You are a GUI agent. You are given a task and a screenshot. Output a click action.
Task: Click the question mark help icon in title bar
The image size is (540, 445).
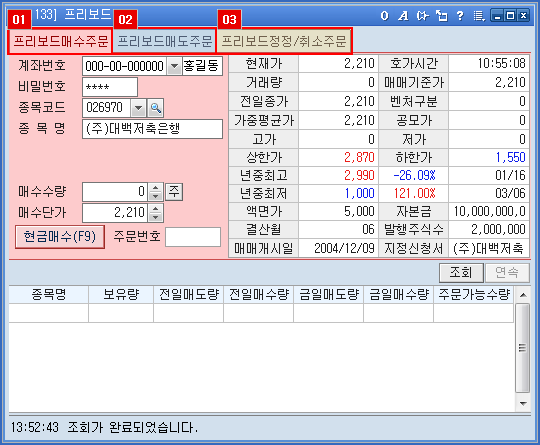[460, 16]
